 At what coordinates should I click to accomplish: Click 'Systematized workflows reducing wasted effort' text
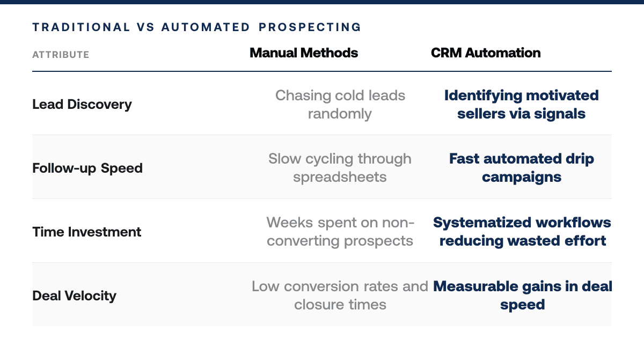(521, 232)
